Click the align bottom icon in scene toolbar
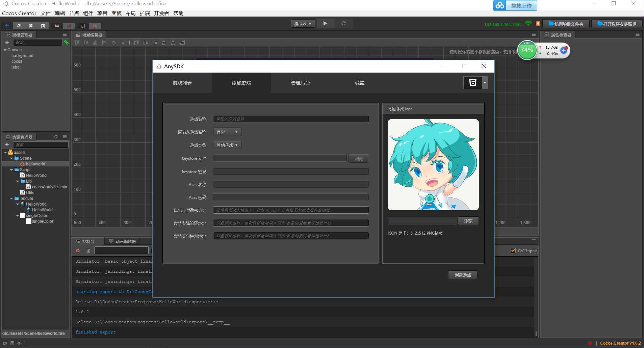Screen dimensions: 644x348 [95, 43]
